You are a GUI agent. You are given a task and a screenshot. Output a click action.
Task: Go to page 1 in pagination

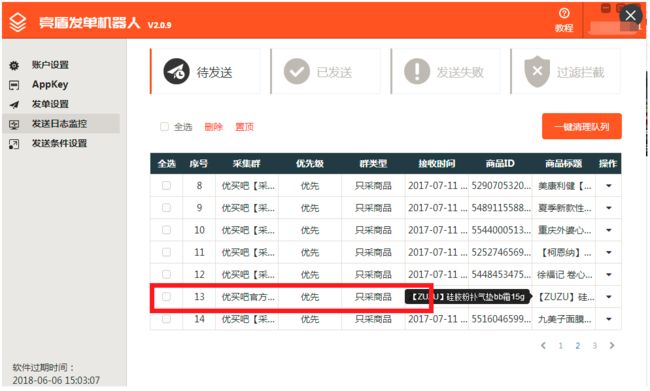[x=560, y=345]
